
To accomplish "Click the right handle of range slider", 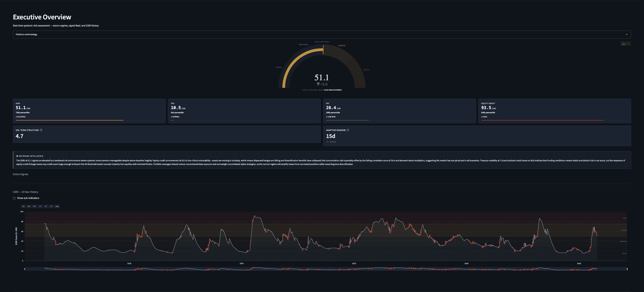I will 627,269.
